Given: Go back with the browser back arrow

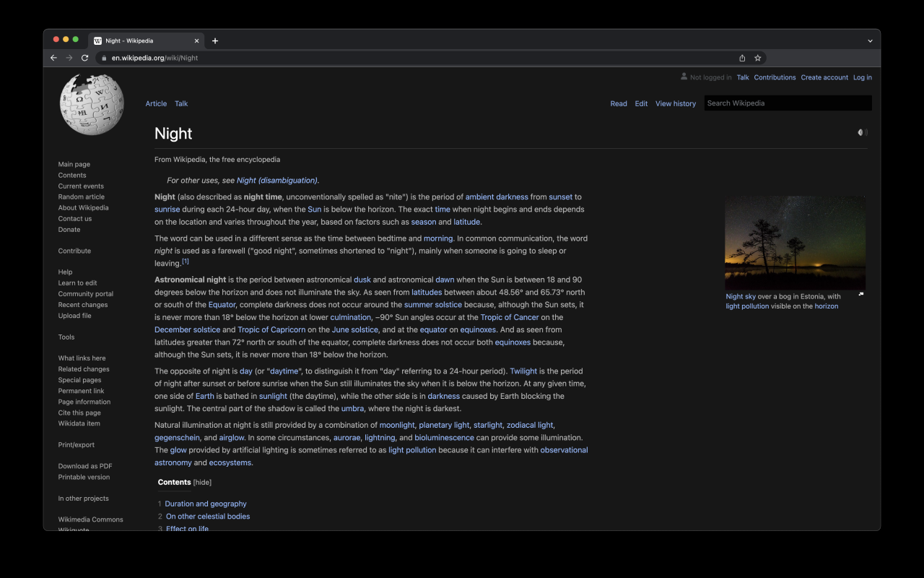Looking at the screenshot, I should coord(53,58).
